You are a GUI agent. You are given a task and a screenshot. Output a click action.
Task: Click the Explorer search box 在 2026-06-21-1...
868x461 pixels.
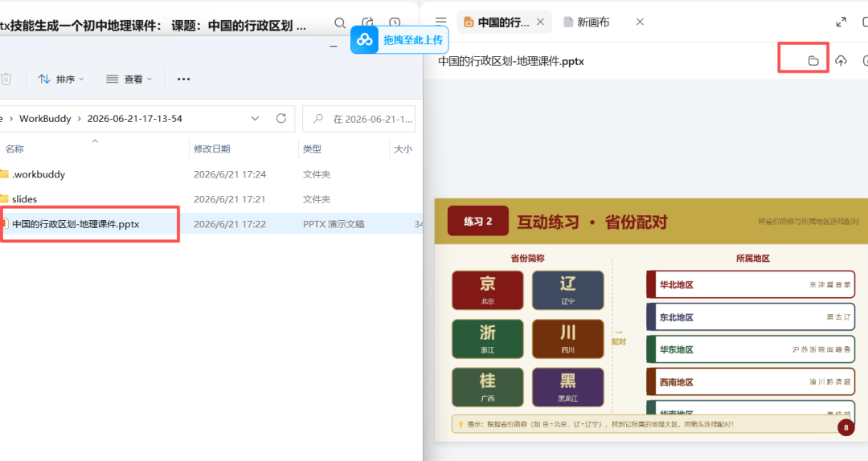coord(358,119)
